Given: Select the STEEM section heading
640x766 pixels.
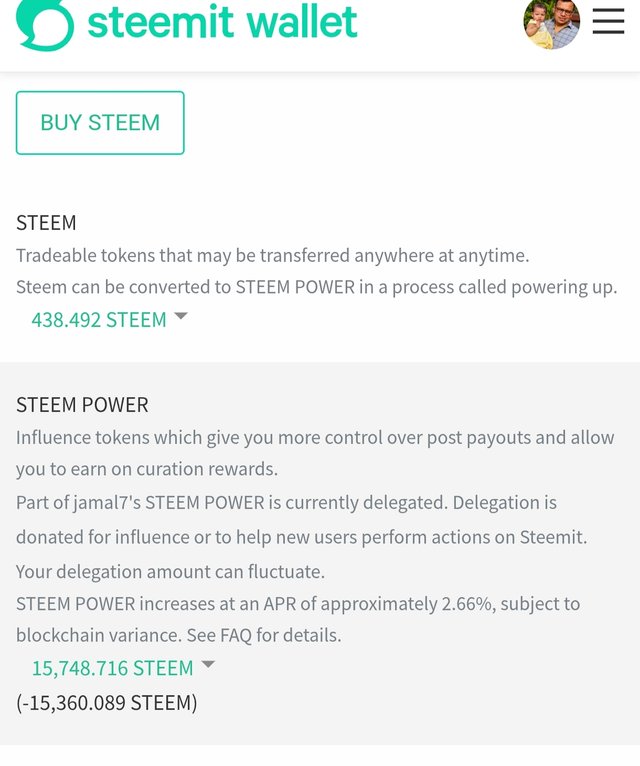Looking at the screenshot, I should pos(46,223).
